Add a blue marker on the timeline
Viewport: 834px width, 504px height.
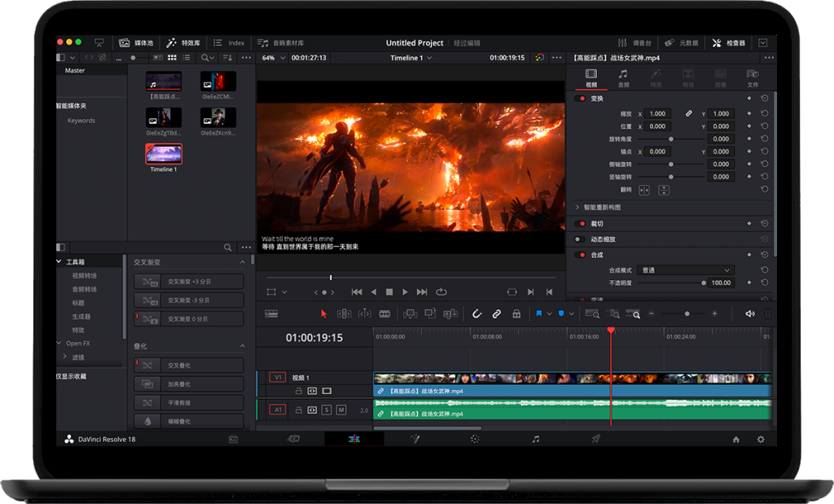pos(561,313)
